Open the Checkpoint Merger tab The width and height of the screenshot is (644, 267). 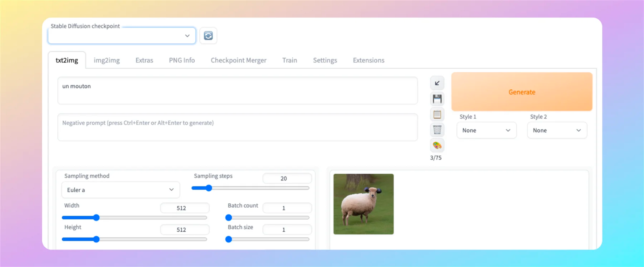[x=239, y=60]
